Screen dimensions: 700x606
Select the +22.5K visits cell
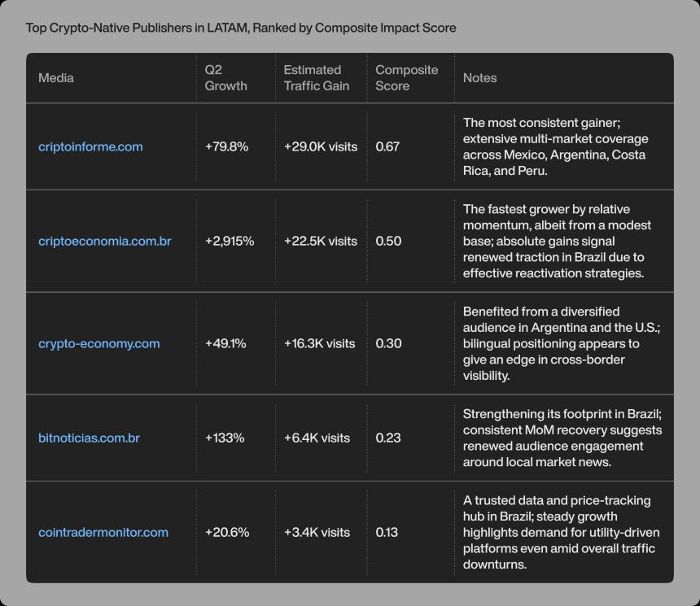(x=321, y=241)
